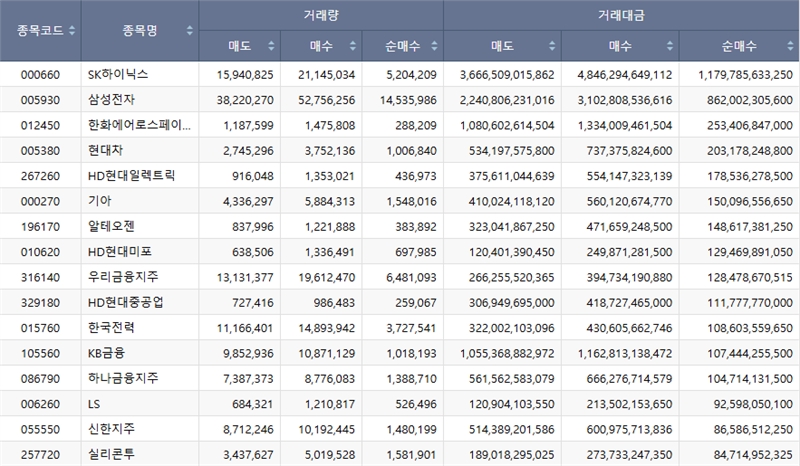This screenshot has width=800, height=466.
Task: Sort by 종목코드 using its sort arrows
Action: (x=72, y=31)
